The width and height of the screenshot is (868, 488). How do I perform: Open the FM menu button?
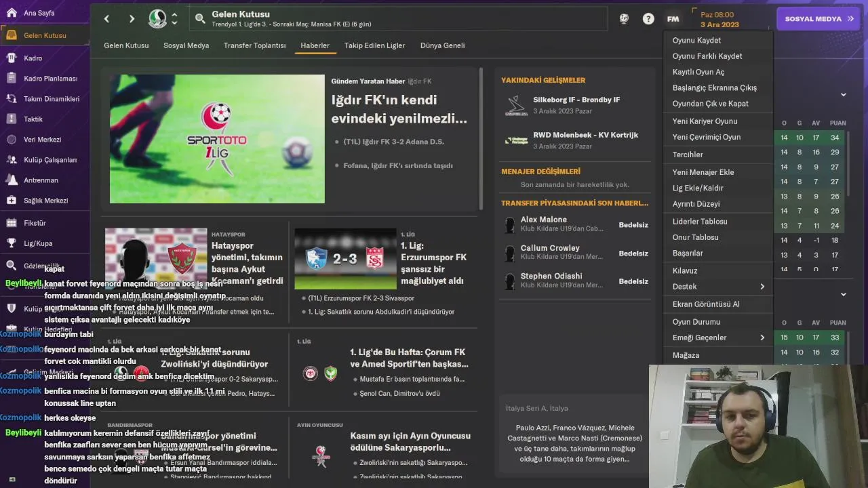click(673, 19)
